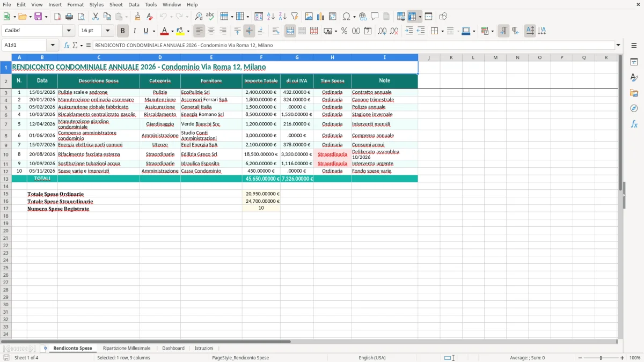Viewport: 644px width, 362px height.
Task: Expand the Borders dropdown arrow
Action: [442, 31]
